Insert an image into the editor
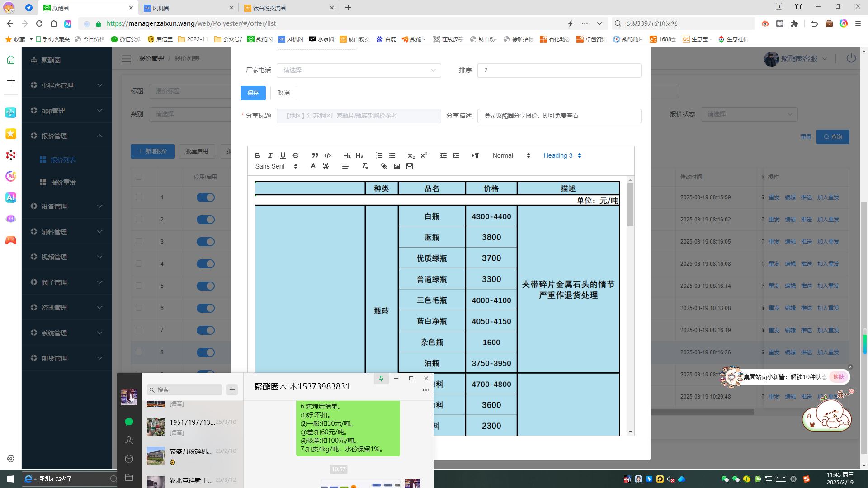The height and width of the screenshot is (488, 868). click(396, 166)
